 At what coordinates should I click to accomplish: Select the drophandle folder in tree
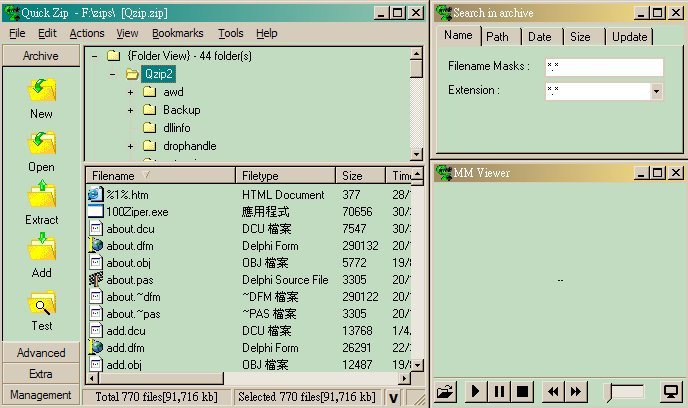pyautogui.click(x=190, y=146)
